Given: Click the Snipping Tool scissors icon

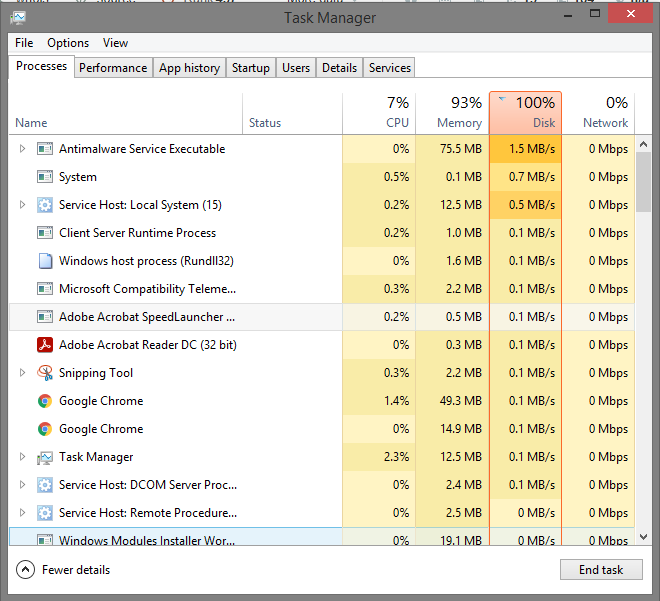Looking at the screenshot, I should click(45, 373).
